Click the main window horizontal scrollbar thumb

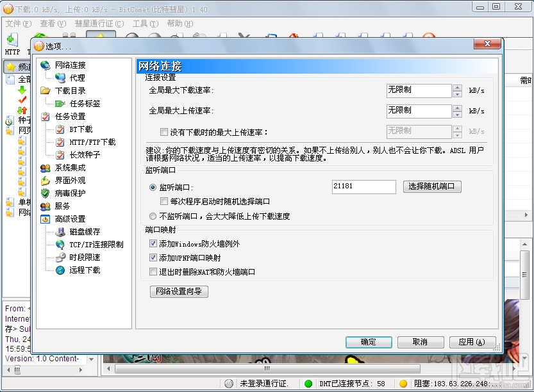267,368
